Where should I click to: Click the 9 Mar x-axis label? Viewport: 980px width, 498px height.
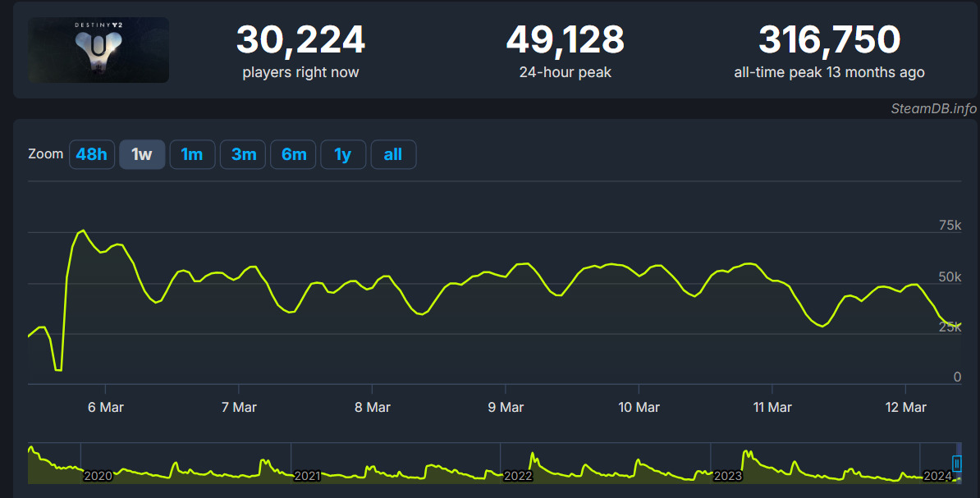click(x=506, y=408)
